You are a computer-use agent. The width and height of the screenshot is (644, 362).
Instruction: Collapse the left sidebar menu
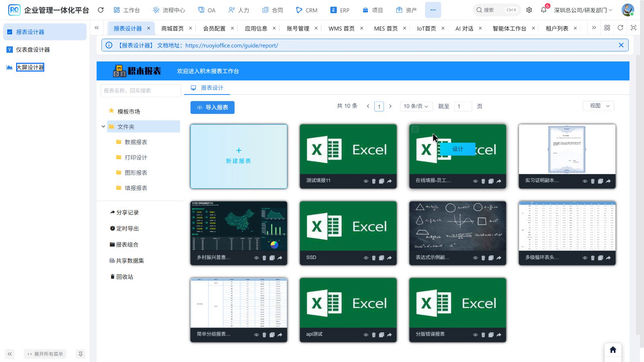tap(10, 354)
